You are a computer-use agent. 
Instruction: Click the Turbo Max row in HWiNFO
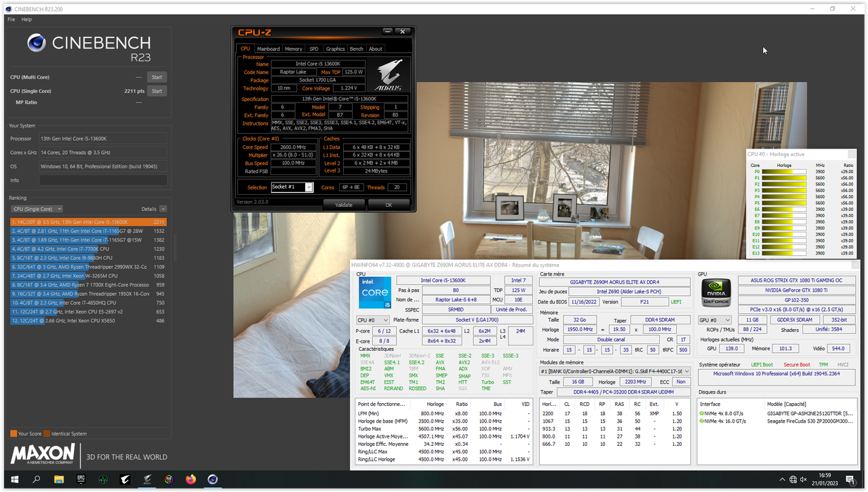click(x=444, y=428)
